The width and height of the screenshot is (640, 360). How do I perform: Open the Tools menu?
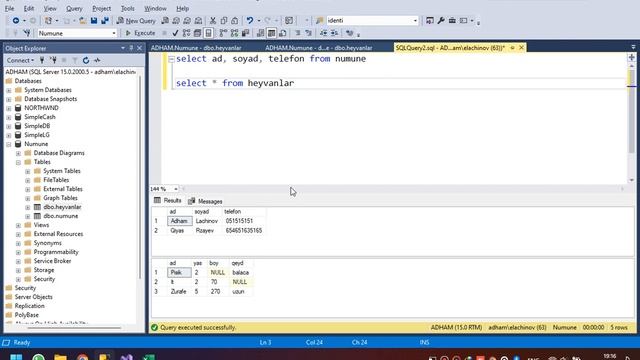pyautogui.click(x=128, y=8)
